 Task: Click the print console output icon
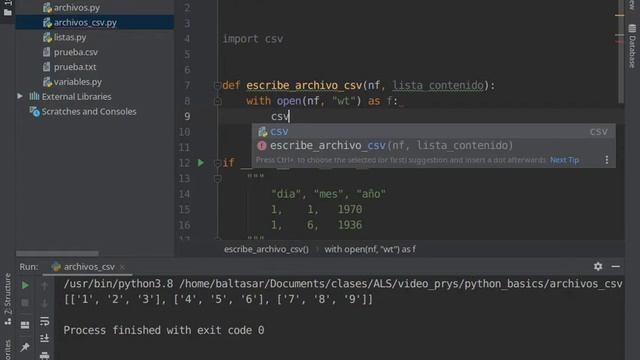click(x=44, y=356)
